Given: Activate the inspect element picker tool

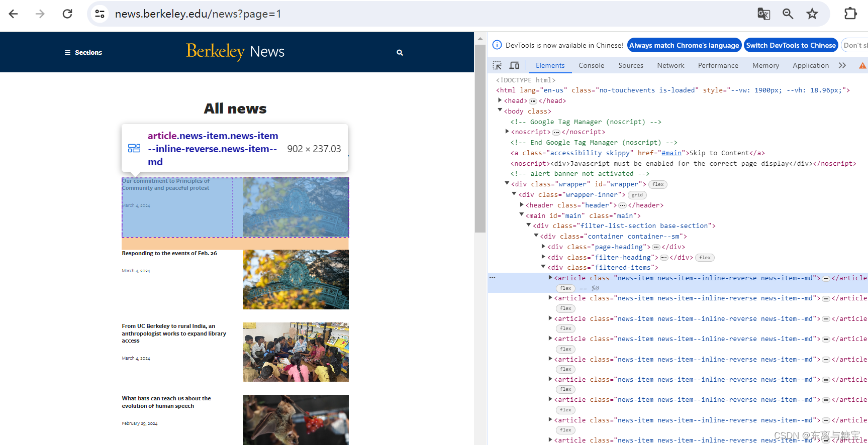Looking at the screenshot, I should (497, 65).
